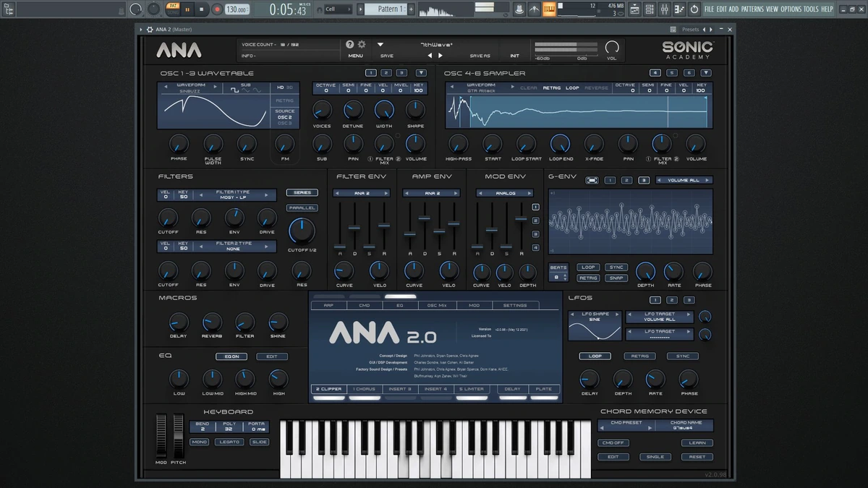Adjust the VOL master knob

tap(612, 48)
